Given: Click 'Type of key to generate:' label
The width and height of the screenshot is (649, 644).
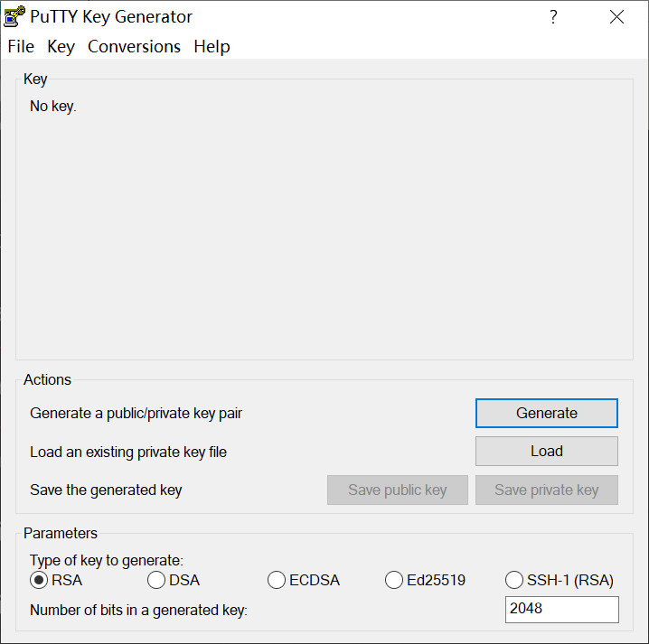Looking at the screenshot, I should pos(107,560).
